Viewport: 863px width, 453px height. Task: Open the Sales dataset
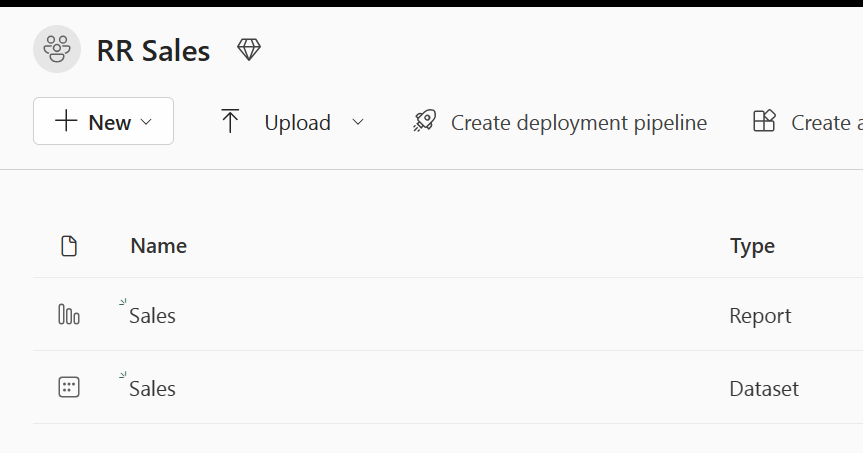(152, 389)
